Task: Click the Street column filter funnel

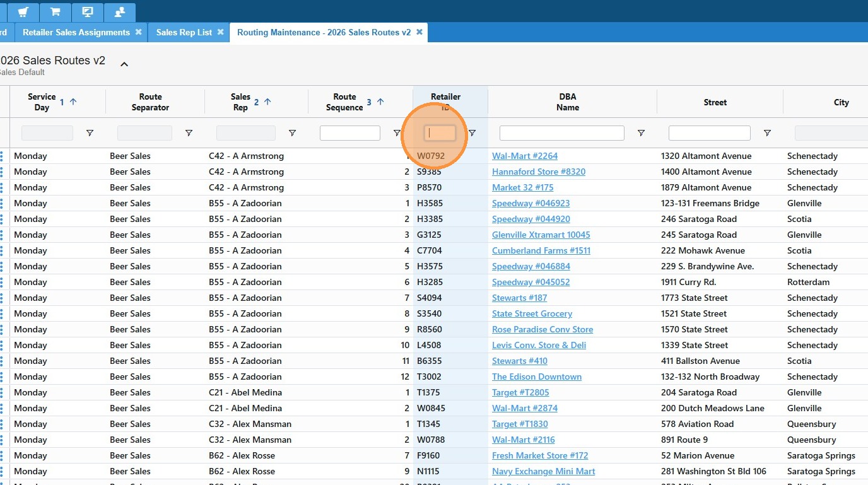Action: coord(767,133)
